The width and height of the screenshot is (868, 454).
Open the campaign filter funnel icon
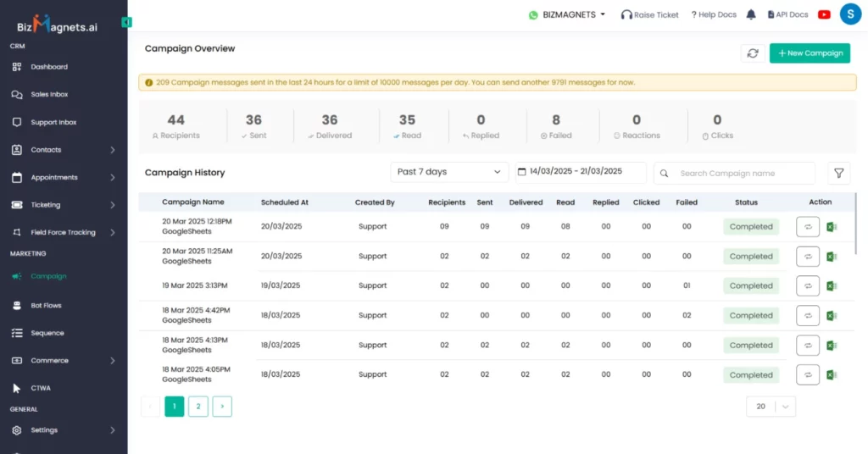click(838, 173)
